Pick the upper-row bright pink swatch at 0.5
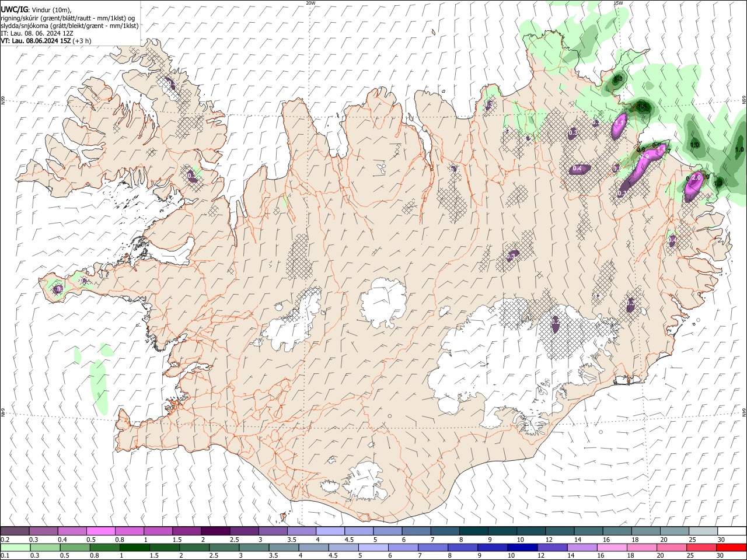 (x=100, y=531)
